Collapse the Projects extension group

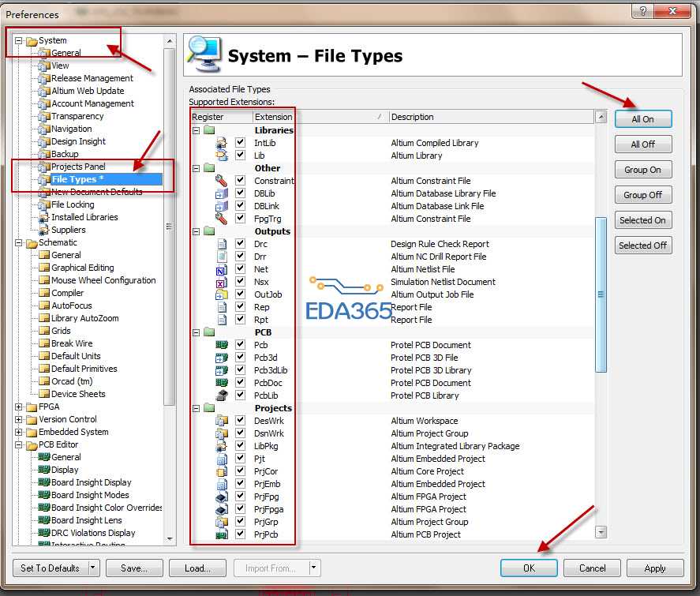point(196,408)
